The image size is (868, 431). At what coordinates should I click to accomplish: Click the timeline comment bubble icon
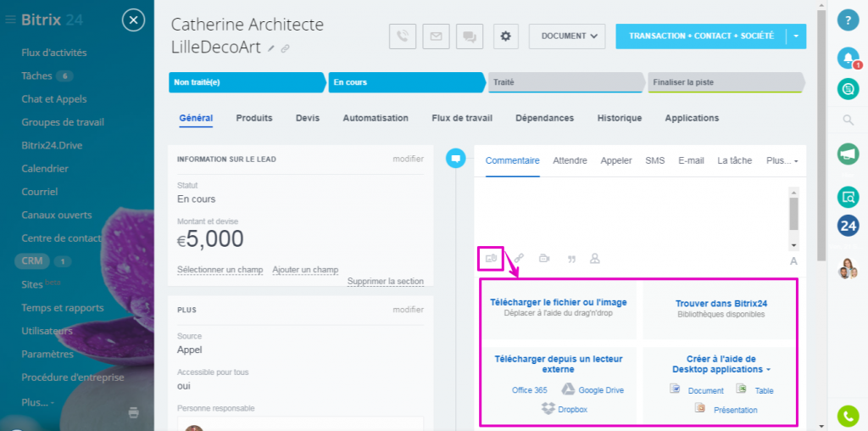click(x=455, y=159)
